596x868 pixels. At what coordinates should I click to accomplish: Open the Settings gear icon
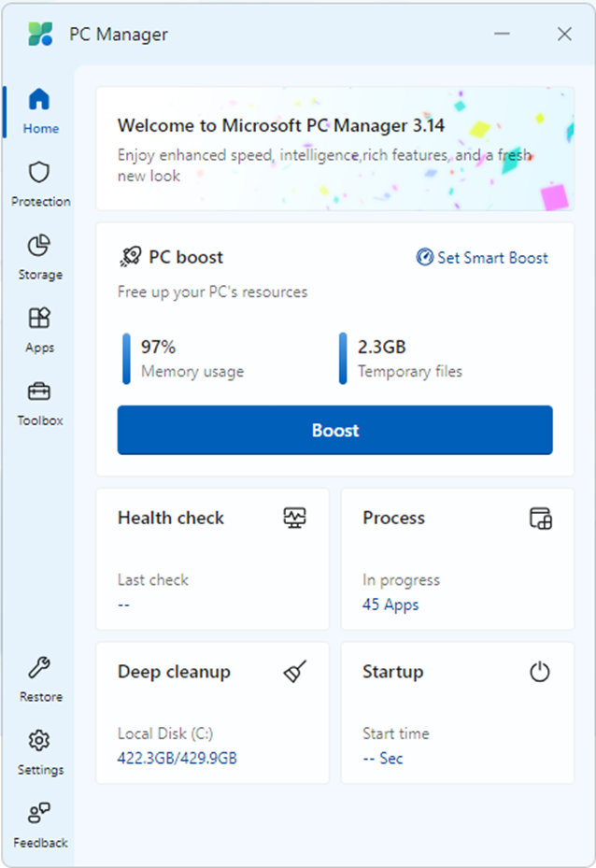pos(39,740)
